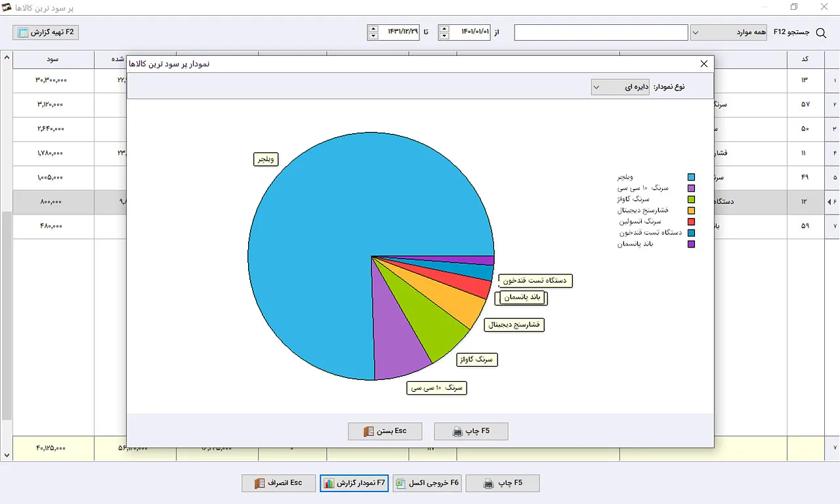
Task: Click the table scroll up arrow
Action: pyautogui.click(x=7, y=58)
